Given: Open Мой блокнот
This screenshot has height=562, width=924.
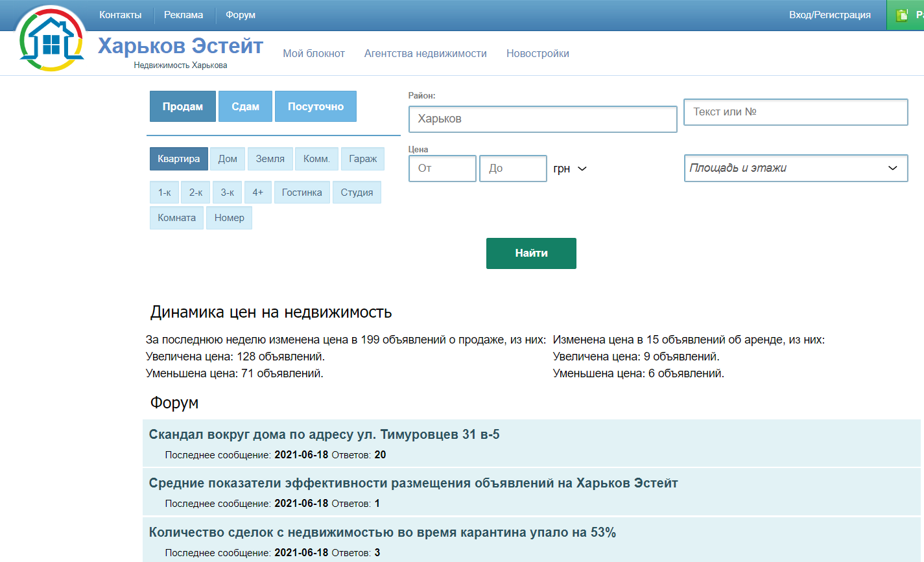Looking at the screenshot, I should (314, 54).
